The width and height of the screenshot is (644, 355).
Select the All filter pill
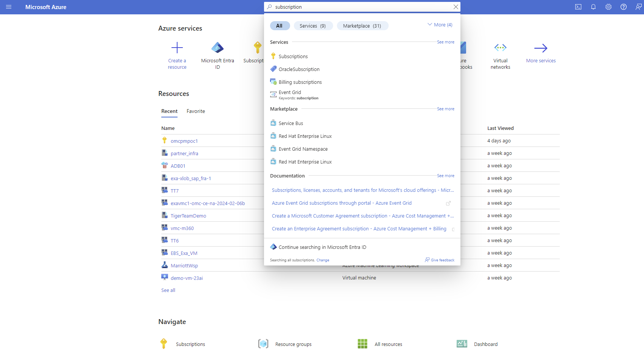click(280, 26)
